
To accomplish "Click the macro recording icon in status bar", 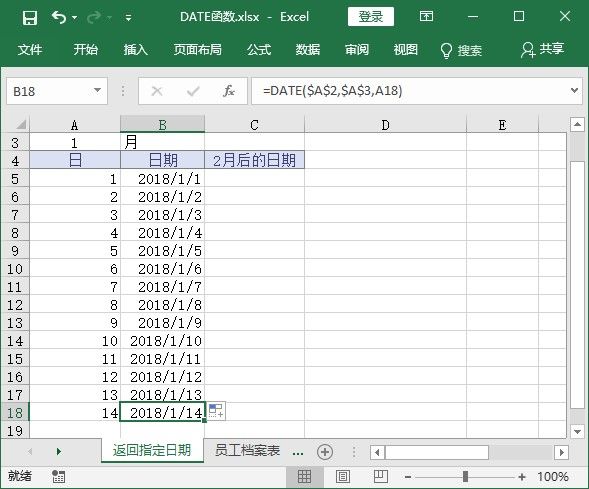I will [58, 476].
